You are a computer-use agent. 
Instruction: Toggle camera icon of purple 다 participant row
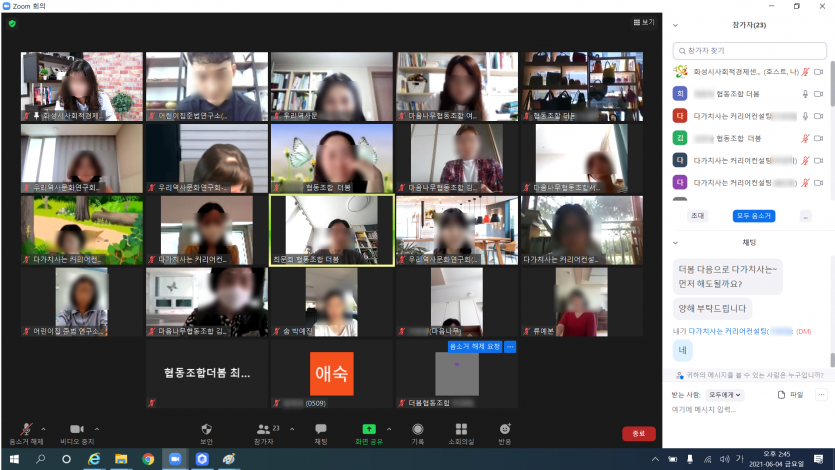coord(818,183)
